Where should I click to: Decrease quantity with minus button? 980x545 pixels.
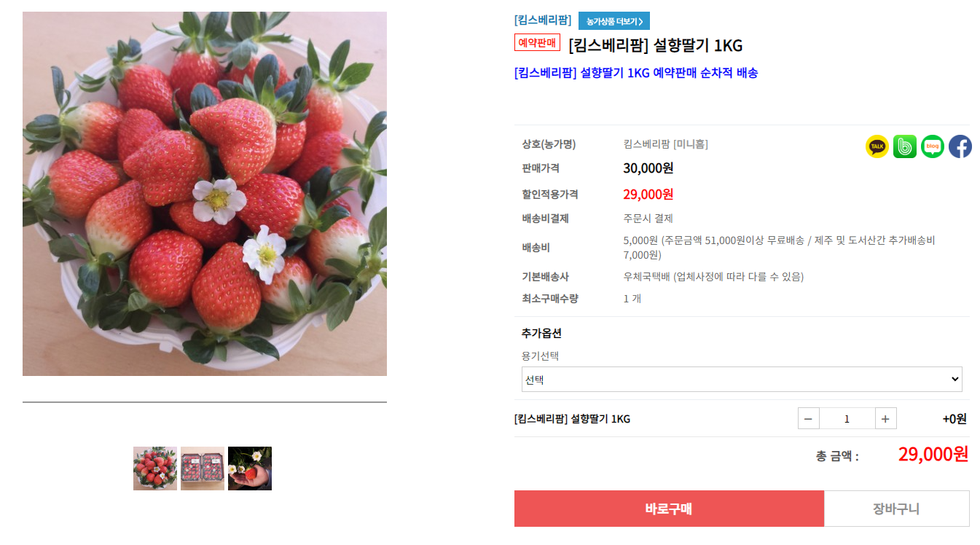point(809,418)
